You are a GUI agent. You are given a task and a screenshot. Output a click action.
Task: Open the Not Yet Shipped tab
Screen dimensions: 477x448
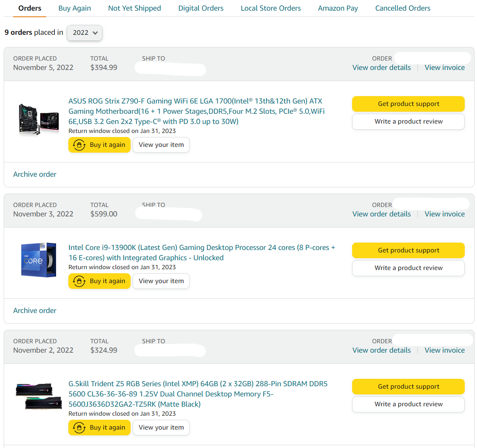coord(134,8)
